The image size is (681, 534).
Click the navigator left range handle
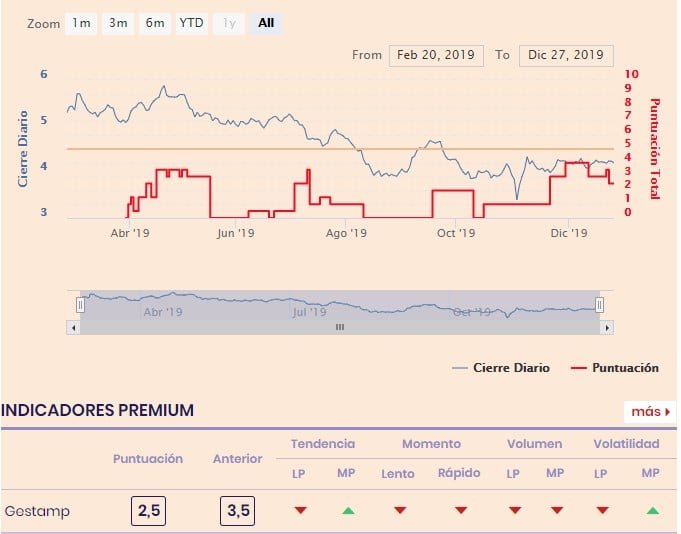pos(81,304)
